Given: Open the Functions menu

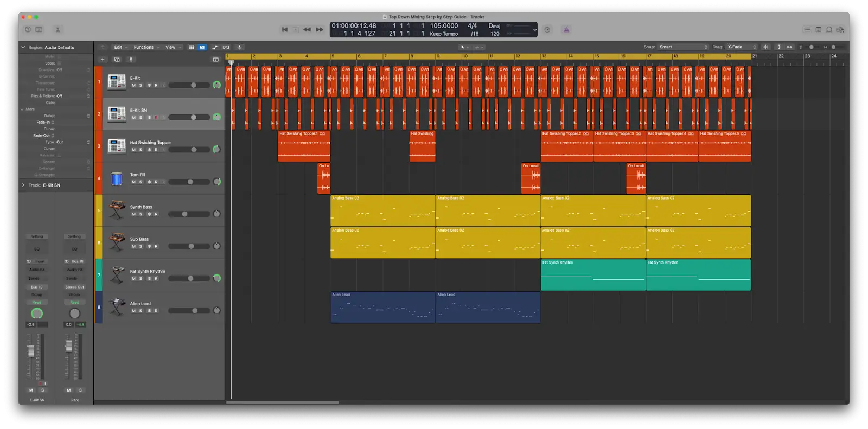Looking at the screenshot, I should coord(146,47).
